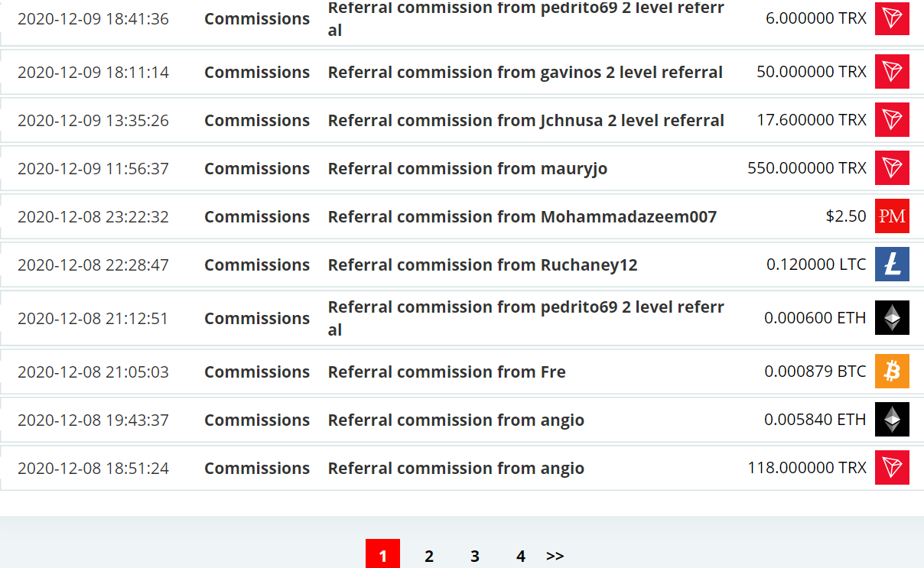The width and height of the screenshot is (924, 568).
Task: Click the Perfect Money PM icon
Action: click(892, 216)
